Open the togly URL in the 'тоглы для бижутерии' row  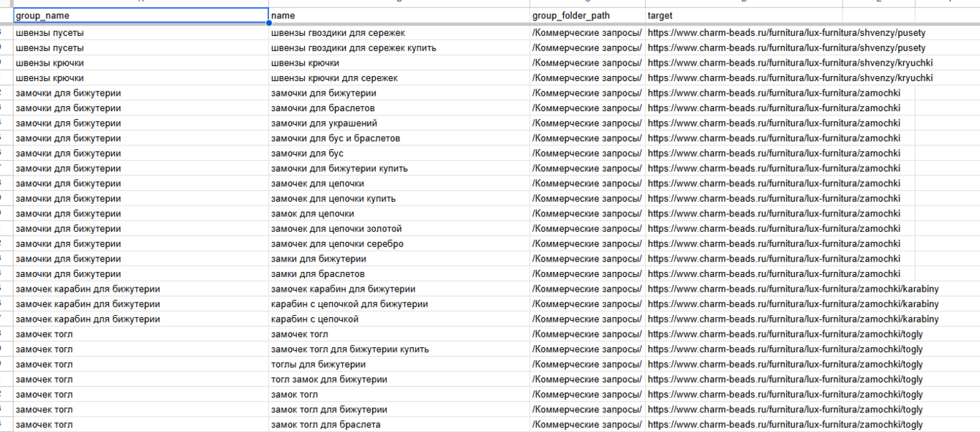click(x=785, y=364)
